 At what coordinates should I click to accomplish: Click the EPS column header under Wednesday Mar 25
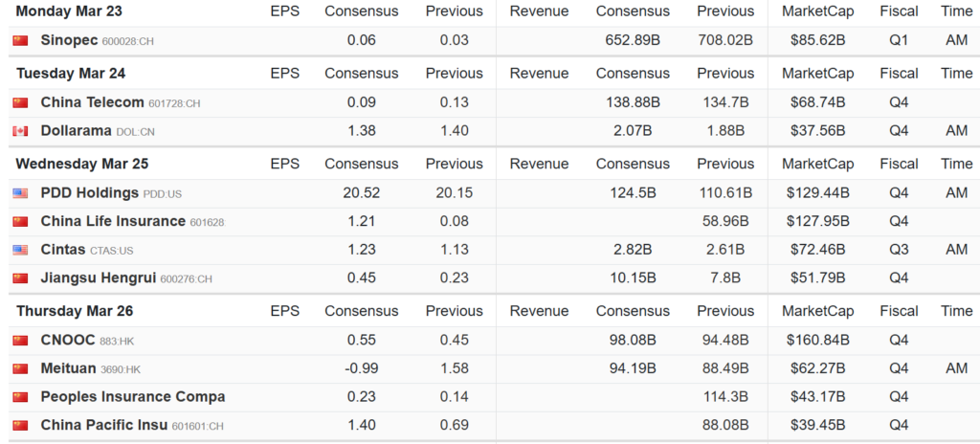(x=284, y=164)
